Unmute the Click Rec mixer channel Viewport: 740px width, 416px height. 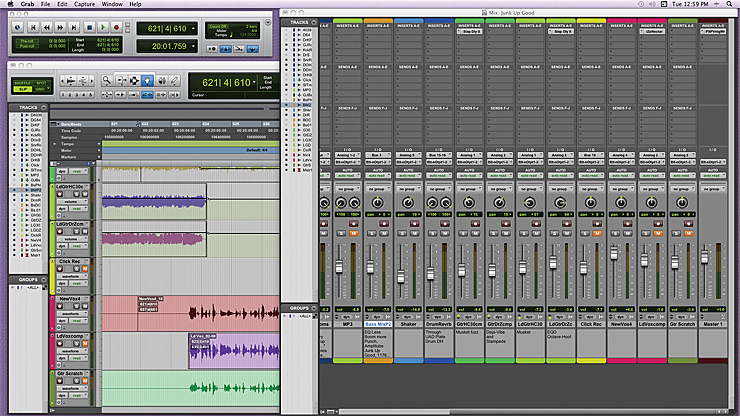597,233
